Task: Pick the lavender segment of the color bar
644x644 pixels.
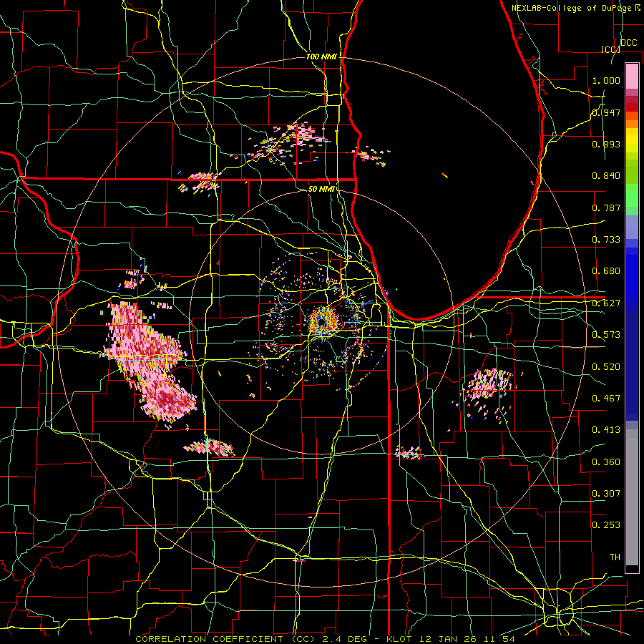Action: pyautogui.click(x=632, y=227)
